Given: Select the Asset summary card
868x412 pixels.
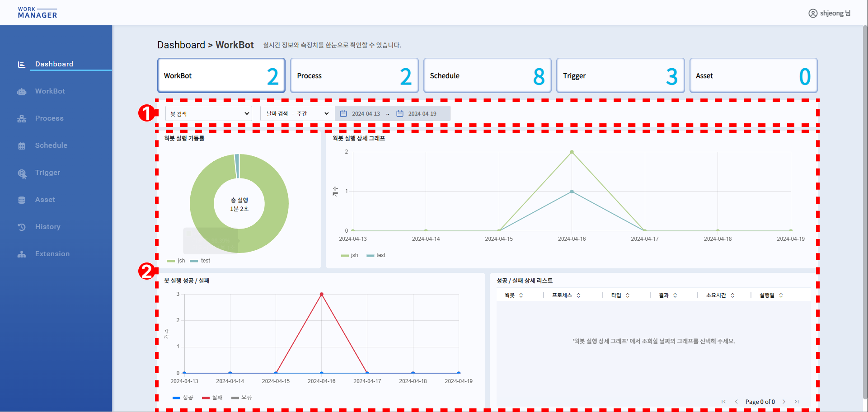Looking at the screenshot, I should [754, 75].
